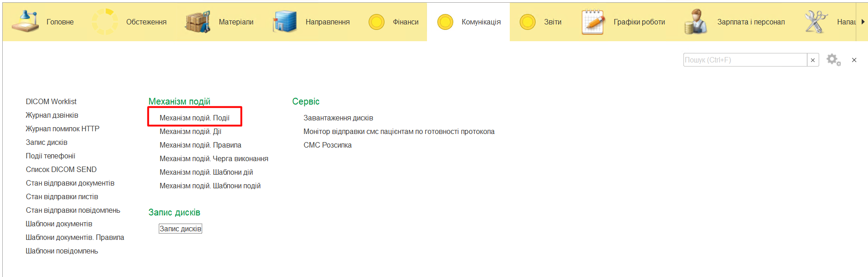Screen dimensions: 868x277
Task: Click the Матеріали boxes icon
Action: 198,22
